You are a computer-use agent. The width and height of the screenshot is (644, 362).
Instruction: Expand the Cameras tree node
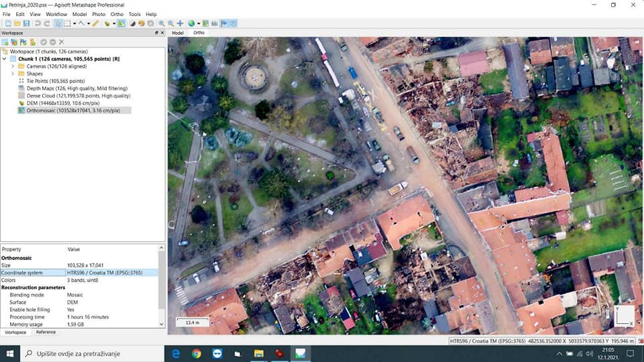(12, 66)
